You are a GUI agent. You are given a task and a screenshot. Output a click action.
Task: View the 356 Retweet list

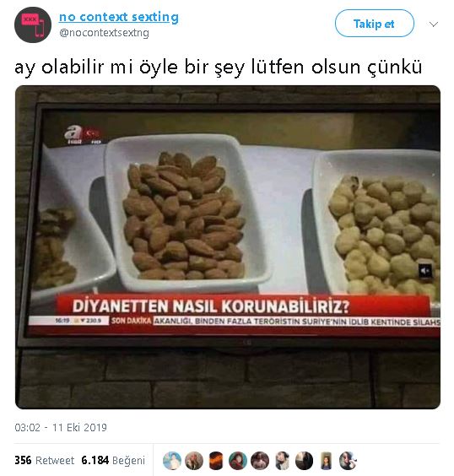click(45, 460)
